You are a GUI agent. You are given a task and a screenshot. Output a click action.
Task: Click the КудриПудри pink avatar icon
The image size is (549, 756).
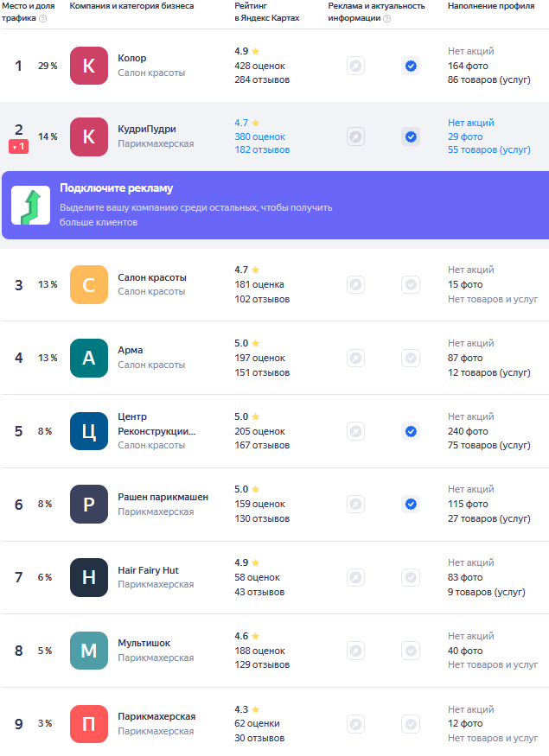(88, 137)
